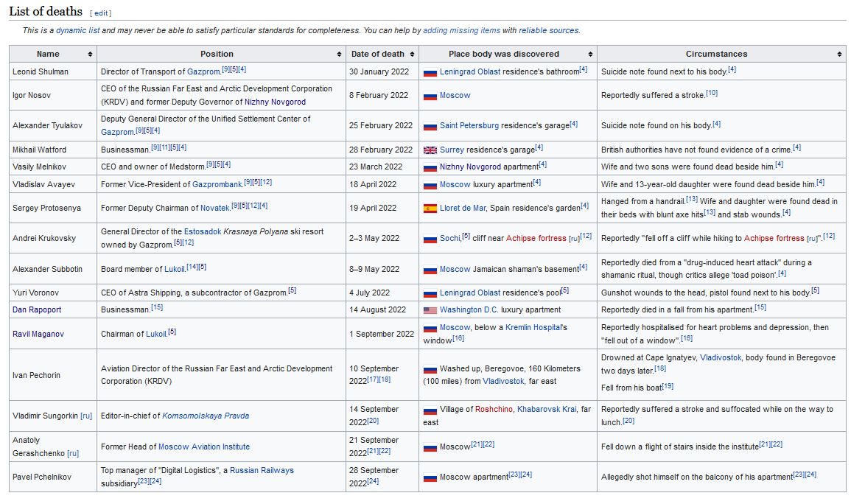Click Russian flag in Vasily Melnikov row
This screenshot has height=504, width=851.
tap(430, 168)
